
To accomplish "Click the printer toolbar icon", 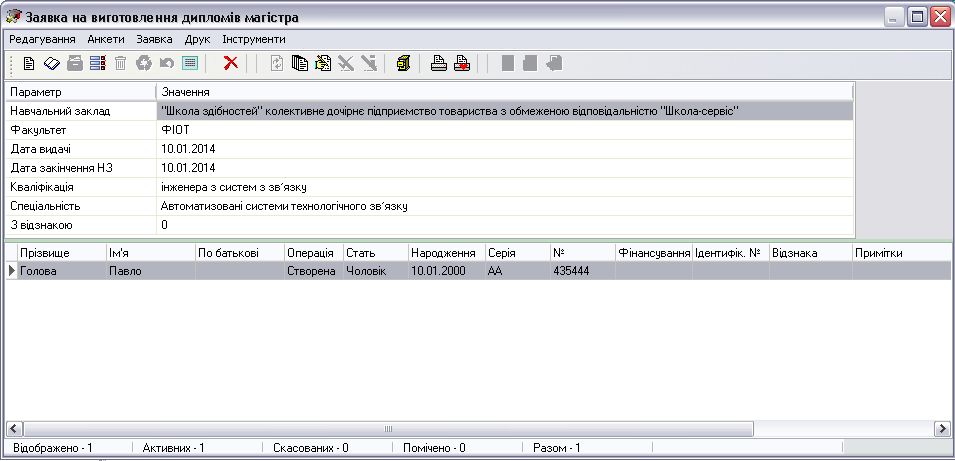I will pyautogui.click(x=439, y=63).
